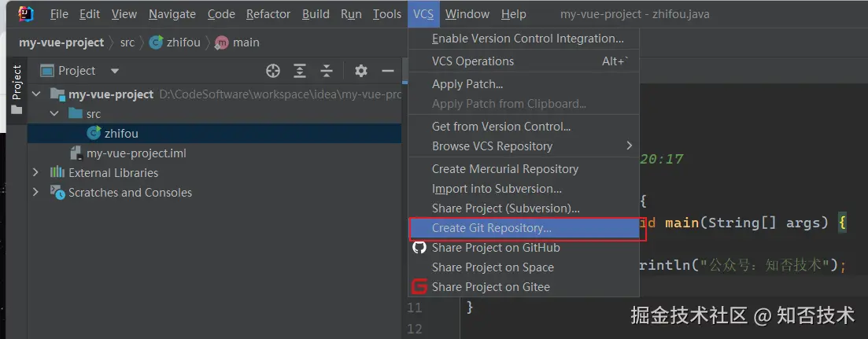Click the Gitee icon in VCS menu
868x339 pixels.
[x=419, y=287]
